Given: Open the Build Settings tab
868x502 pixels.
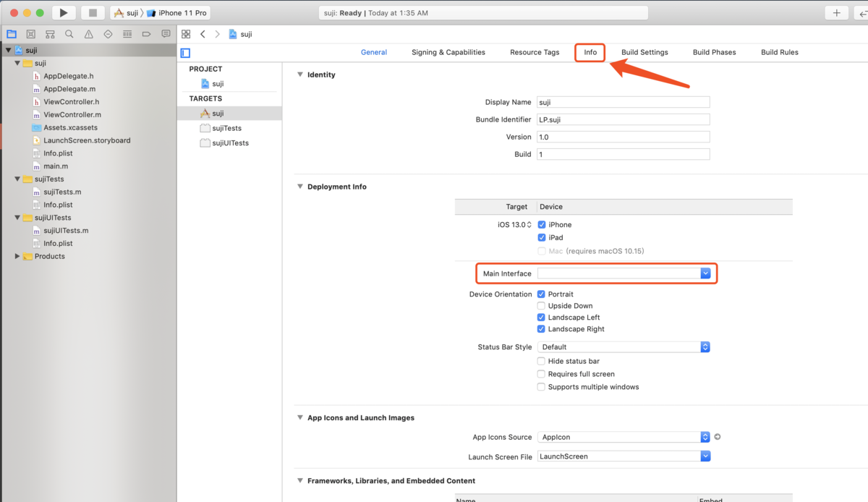Looking at the screenshot, I should (x=644, y=53).
